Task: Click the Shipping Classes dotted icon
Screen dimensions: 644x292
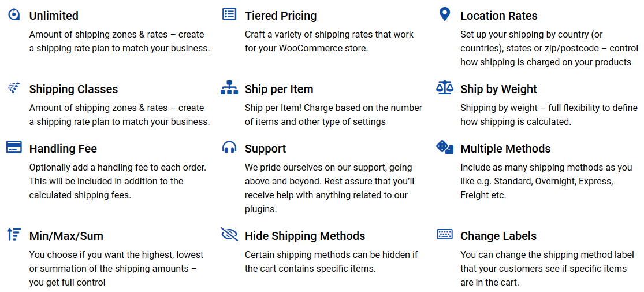Action: tap(13, 87)
